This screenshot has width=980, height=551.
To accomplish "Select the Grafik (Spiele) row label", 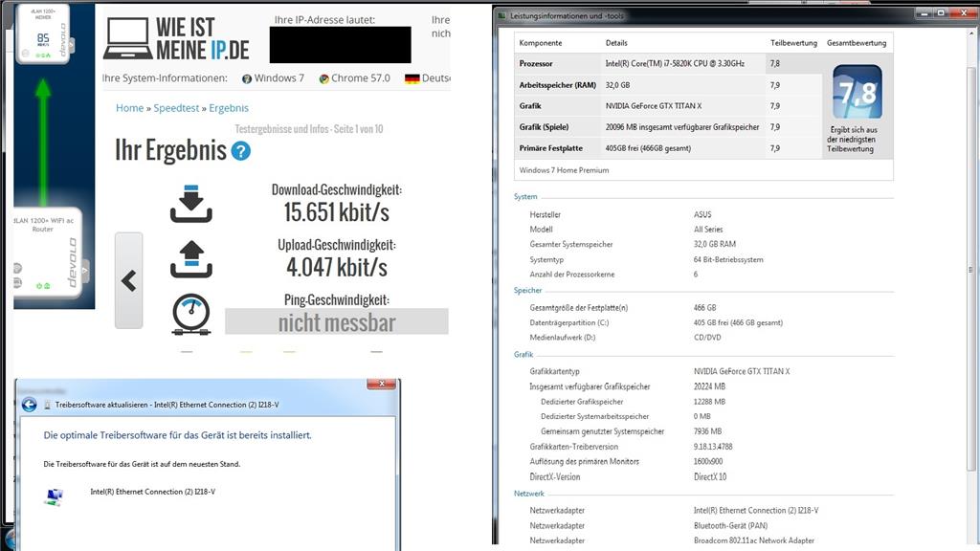I will 544,127.
